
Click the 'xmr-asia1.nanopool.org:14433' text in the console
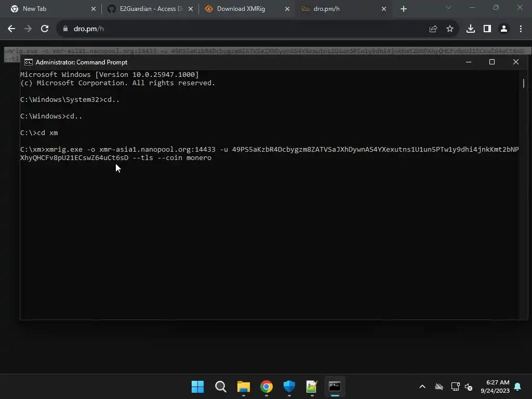tap(157, 150)
